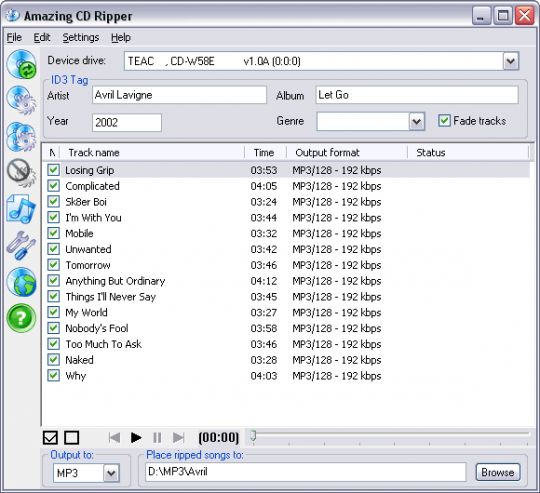Click the 04:03 time cell of Why
The image size is (540, 493).
click(x=263, y=376)
